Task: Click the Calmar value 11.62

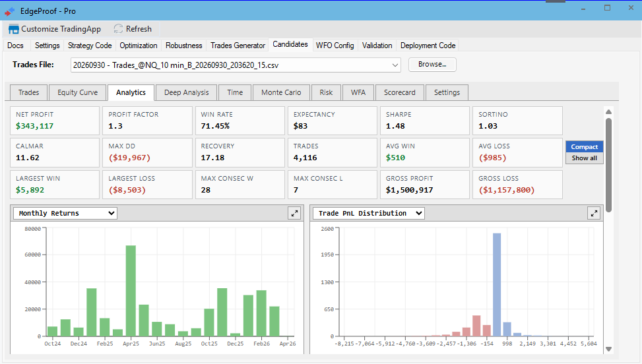Action: click(x=28, y=158)
